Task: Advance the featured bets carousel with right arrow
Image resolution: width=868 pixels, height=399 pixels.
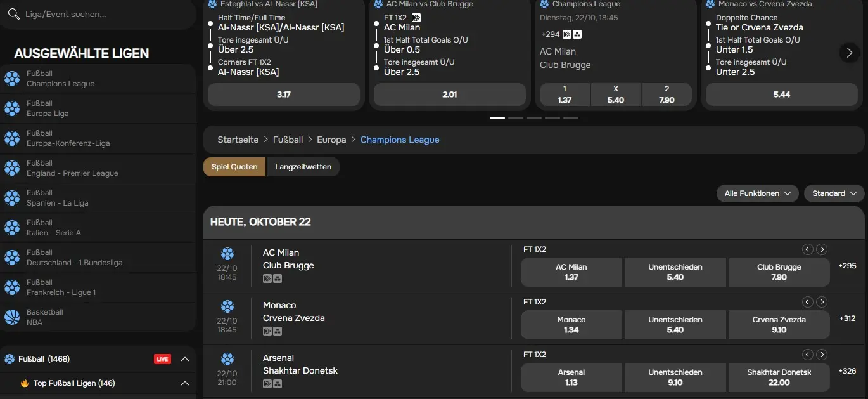Action: coord(850,53)
